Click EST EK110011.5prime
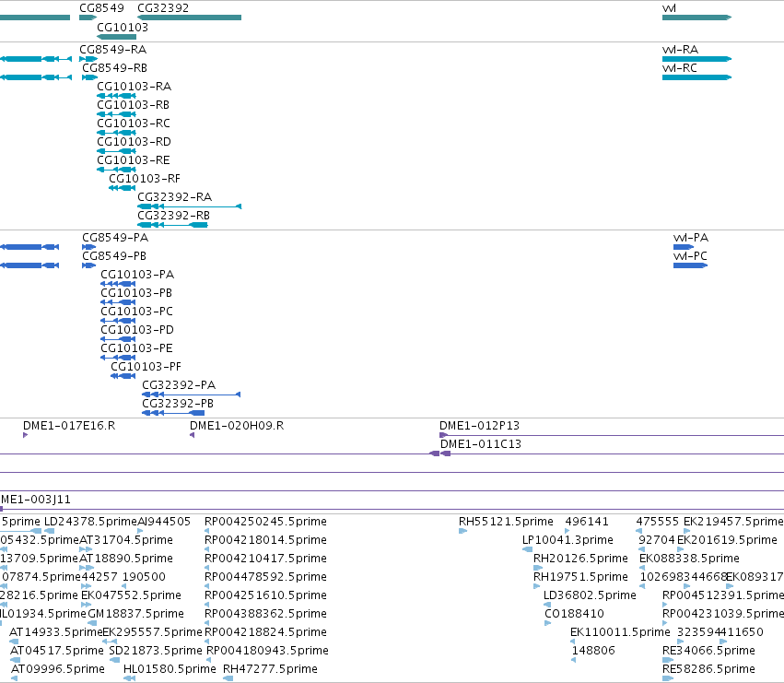This screenshot has width=784, height=683. [x=620, y=633]
